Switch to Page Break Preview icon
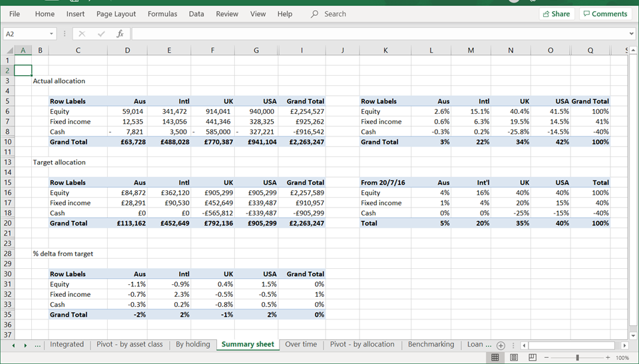Screen dimensions: 639x364 coord(532,357)
